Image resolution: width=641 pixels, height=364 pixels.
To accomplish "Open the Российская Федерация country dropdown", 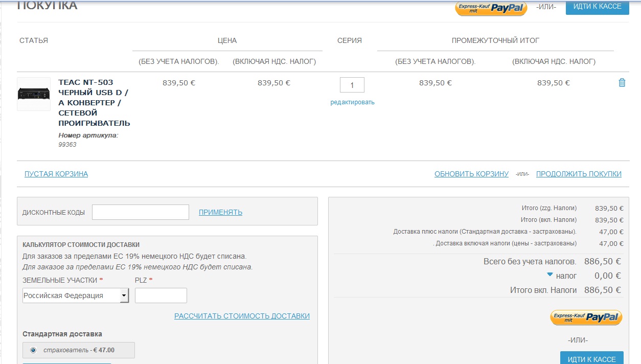I will [x=124, y=295].
